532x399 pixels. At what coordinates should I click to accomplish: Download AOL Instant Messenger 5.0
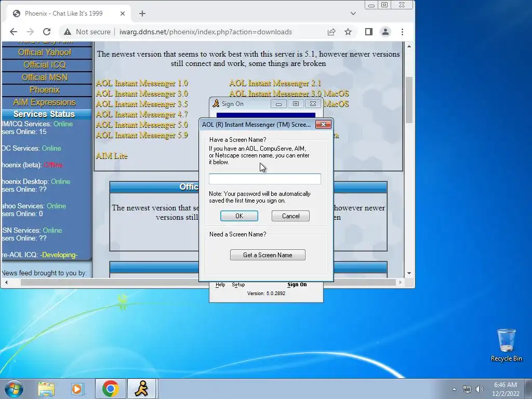[x=142, y=125]
